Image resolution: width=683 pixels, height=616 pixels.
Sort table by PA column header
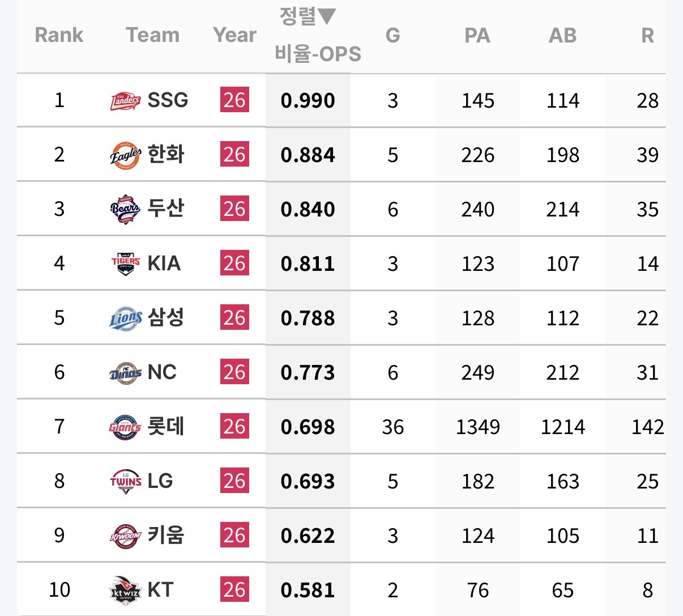(x=477, y=35)
